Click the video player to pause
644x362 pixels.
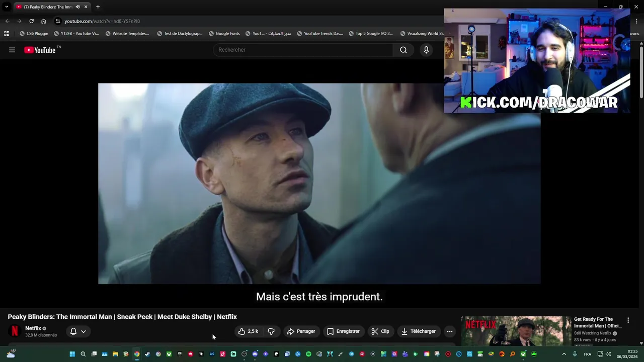click(319, 184)
